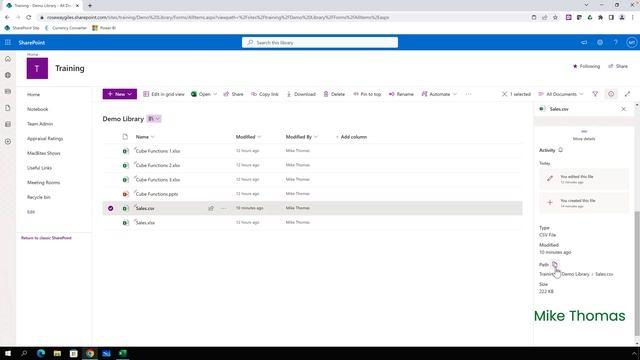Click the megaphone feedback icon in the header
Viewport: 640px width, 360px height.
584,42
